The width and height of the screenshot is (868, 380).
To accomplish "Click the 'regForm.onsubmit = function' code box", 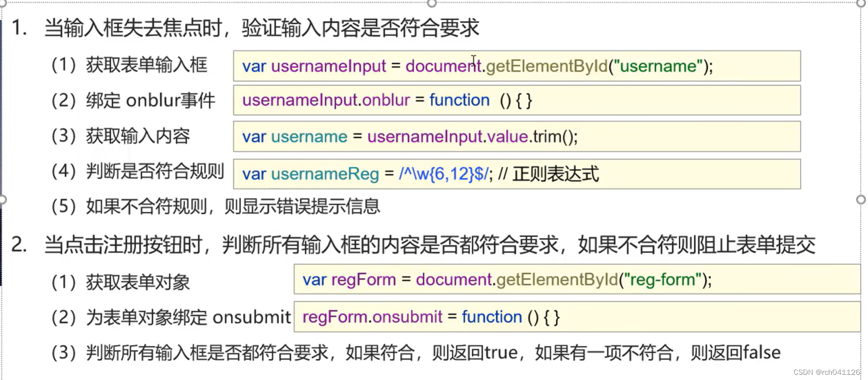I will pos(577,317).
